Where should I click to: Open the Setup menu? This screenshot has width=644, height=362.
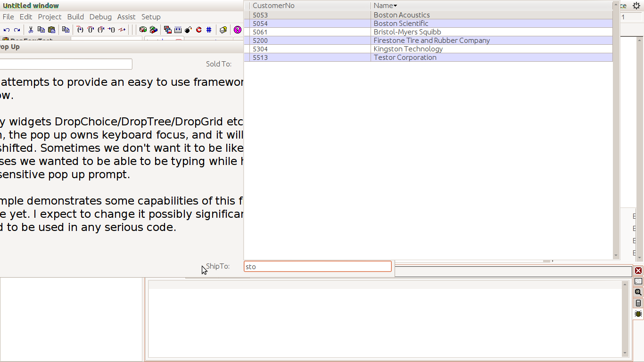tap(151, 17)
